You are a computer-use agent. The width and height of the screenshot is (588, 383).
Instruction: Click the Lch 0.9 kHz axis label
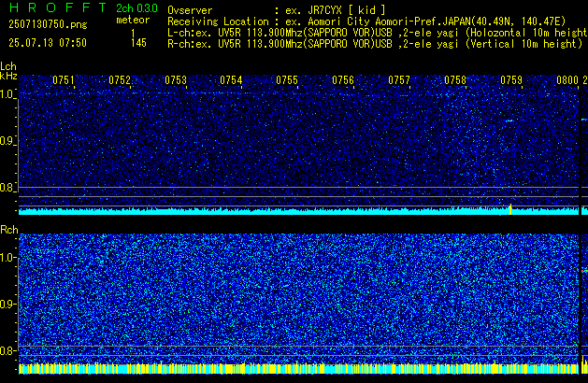pos(7,141)
